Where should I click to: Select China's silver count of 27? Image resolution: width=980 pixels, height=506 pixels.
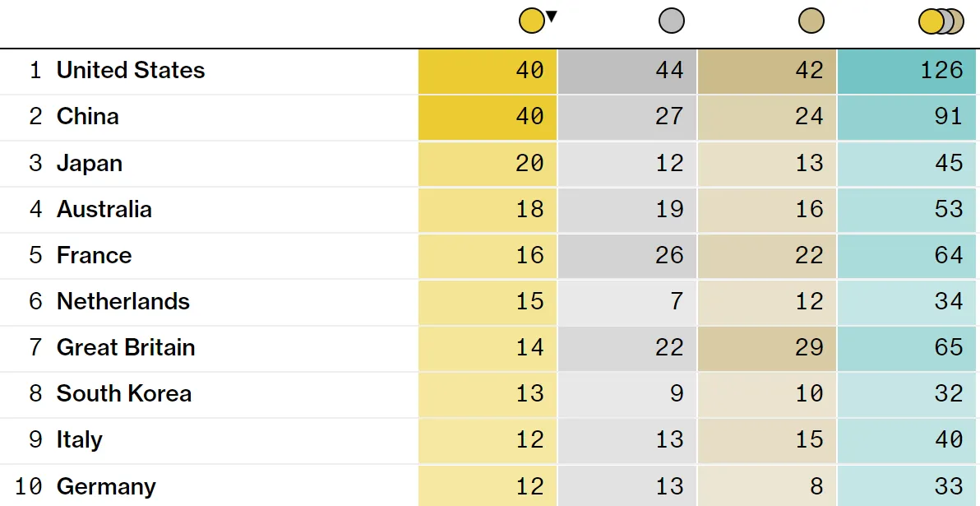point(627,117)
